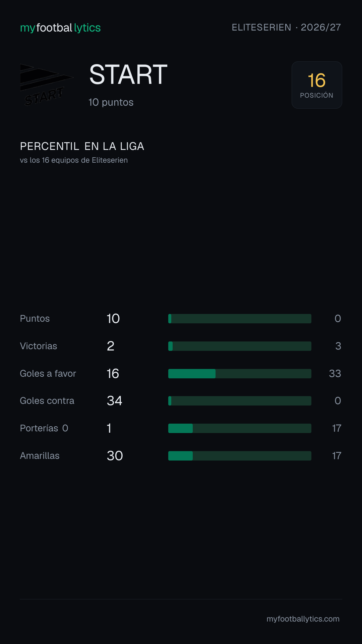Image resolution: width=362 pixels, height=644 pixels.
Task: Click the Eliteserien 2026/27 season label
Action: point(286,27)
